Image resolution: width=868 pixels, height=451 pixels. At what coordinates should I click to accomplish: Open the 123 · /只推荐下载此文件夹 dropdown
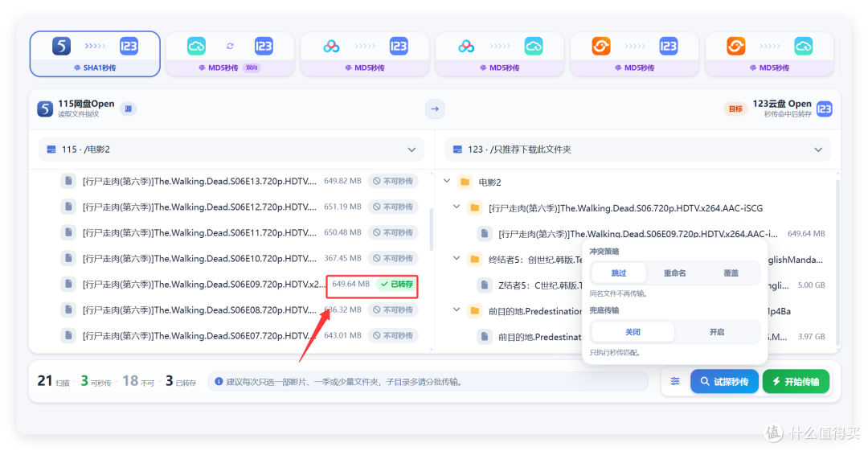[637, 150]
